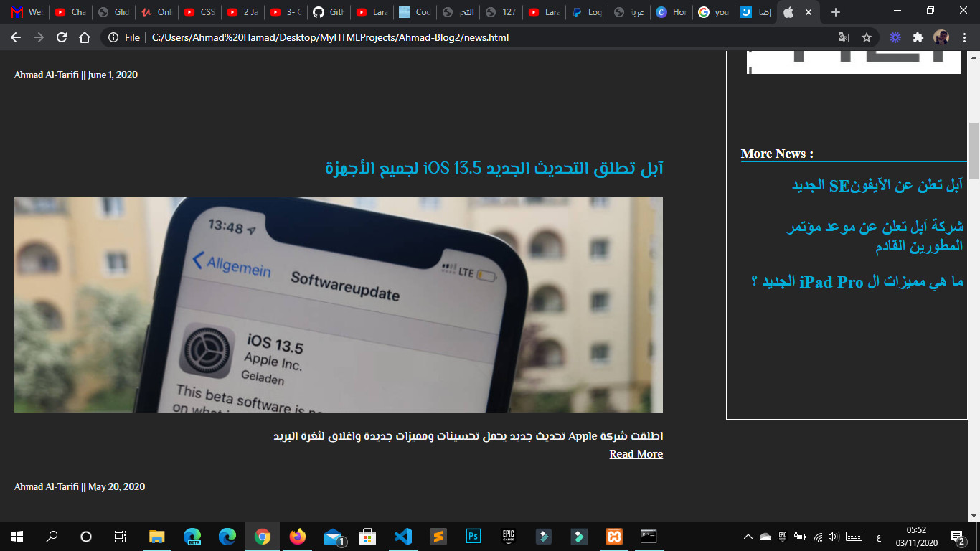The image size is (980, 551).
Task: Click the 'More News :' heading
Action: (777, 154)
